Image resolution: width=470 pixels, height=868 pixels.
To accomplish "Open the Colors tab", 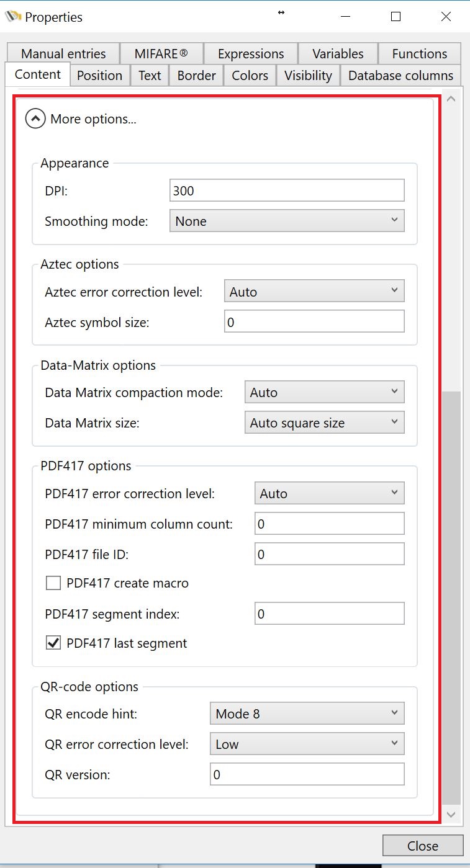I will (x=250, y=76).
